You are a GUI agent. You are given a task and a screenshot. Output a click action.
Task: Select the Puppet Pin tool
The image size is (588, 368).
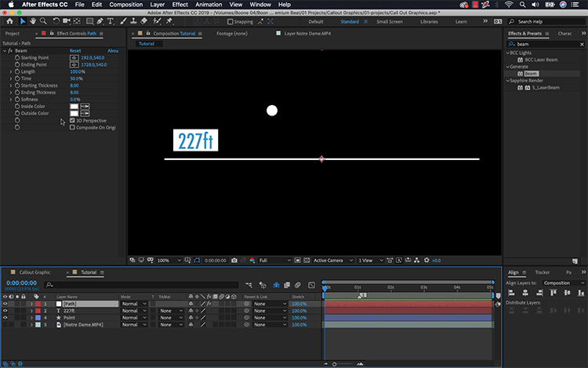pos(169,21)
